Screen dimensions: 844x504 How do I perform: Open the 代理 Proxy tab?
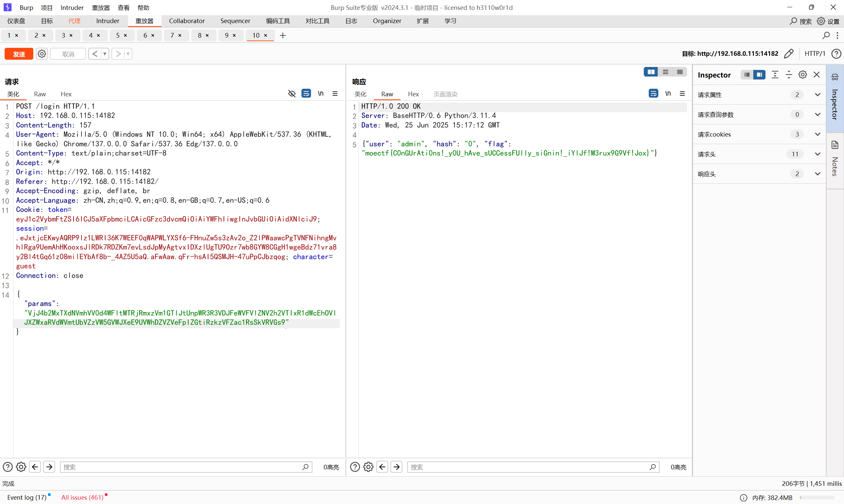74,21
